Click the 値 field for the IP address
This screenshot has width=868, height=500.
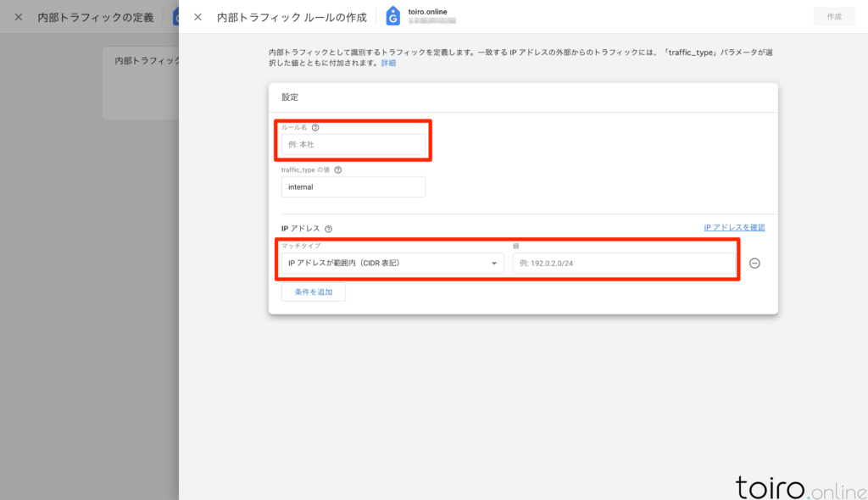(623, 264)
